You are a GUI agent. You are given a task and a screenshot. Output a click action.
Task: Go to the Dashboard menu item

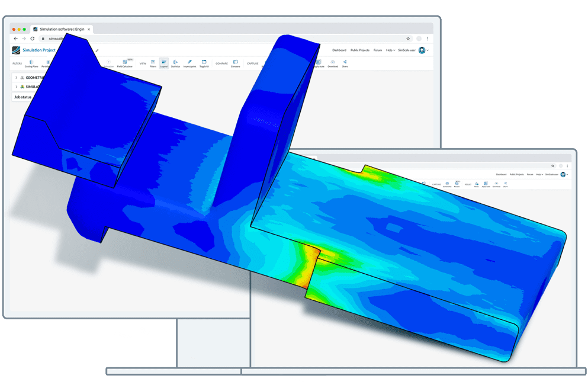click(x=340, y=50)
